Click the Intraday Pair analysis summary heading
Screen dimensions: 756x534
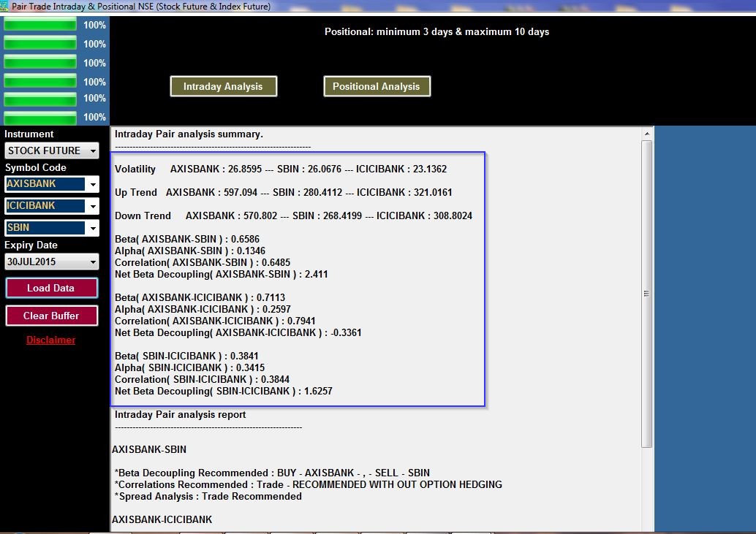point(189,134)
